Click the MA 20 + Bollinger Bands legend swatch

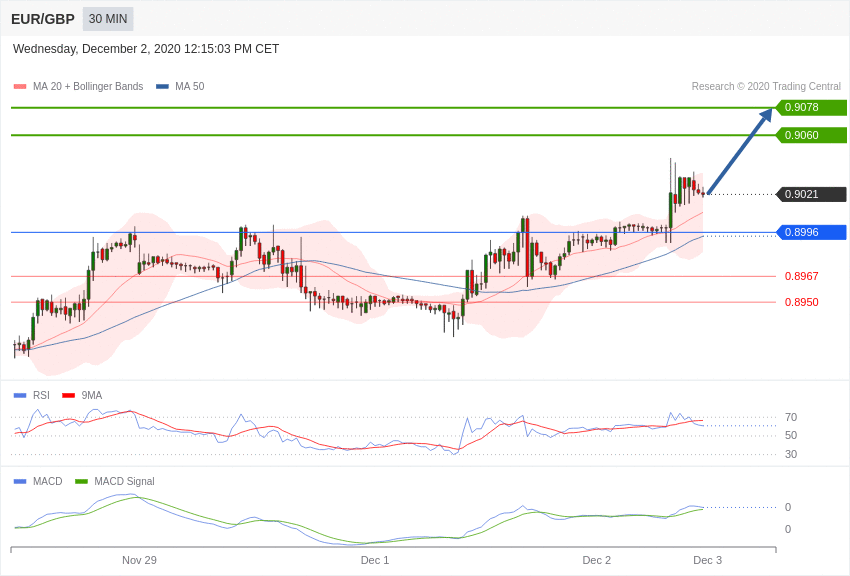coord(20,86)
